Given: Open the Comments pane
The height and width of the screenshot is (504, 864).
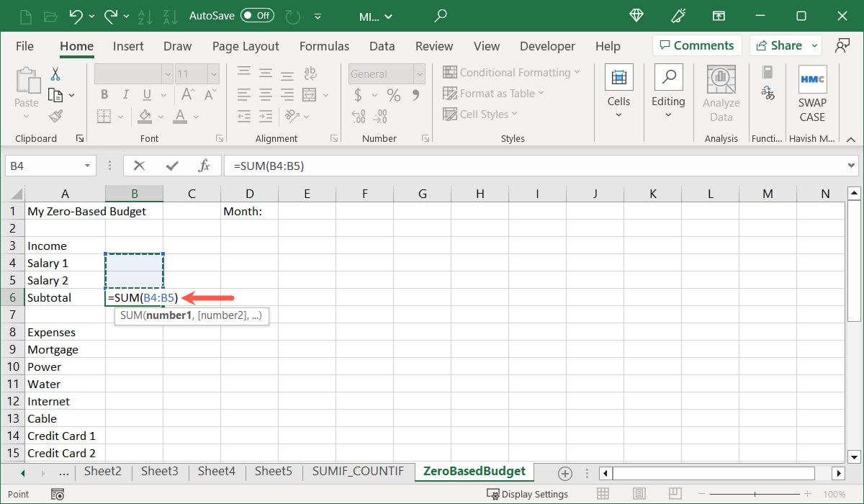Looking at the screenshot, I should [x=696, y=45].
